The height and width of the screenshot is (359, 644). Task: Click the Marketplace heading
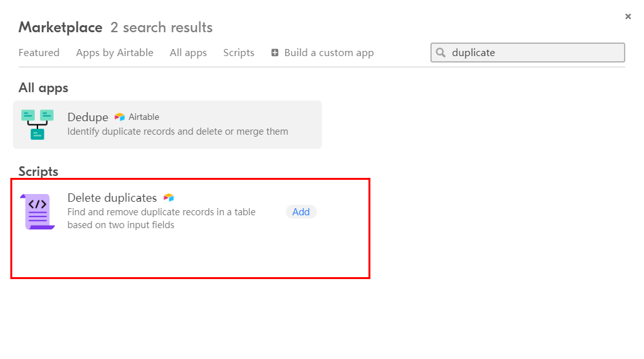[61, 28]
